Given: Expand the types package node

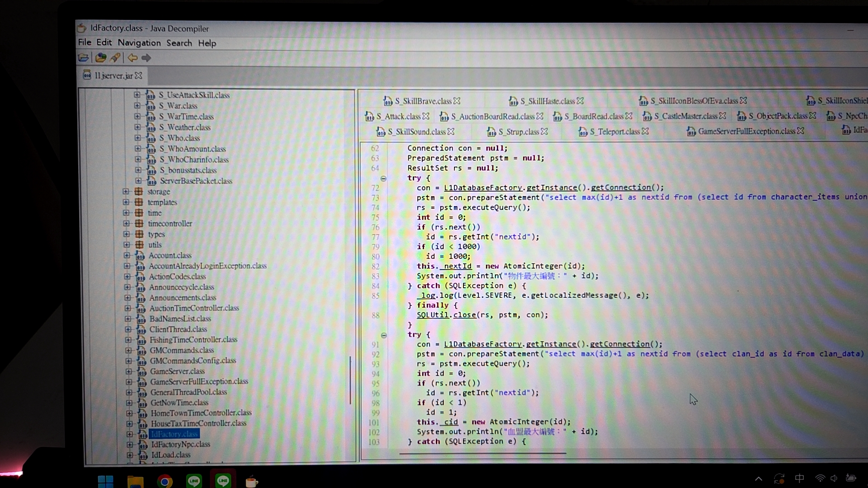Looking at the screenshot, I should (127, 234).
